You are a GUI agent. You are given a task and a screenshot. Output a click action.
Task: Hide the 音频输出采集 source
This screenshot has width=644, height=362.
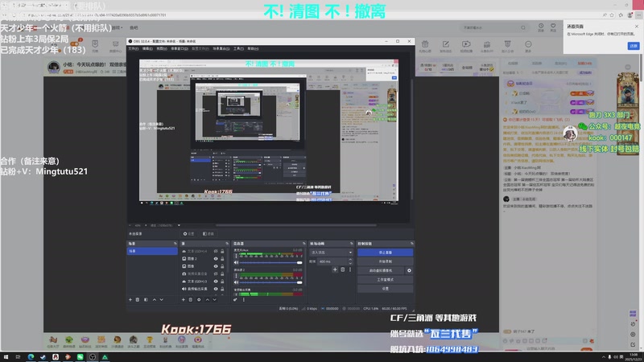tap(216, 289)
